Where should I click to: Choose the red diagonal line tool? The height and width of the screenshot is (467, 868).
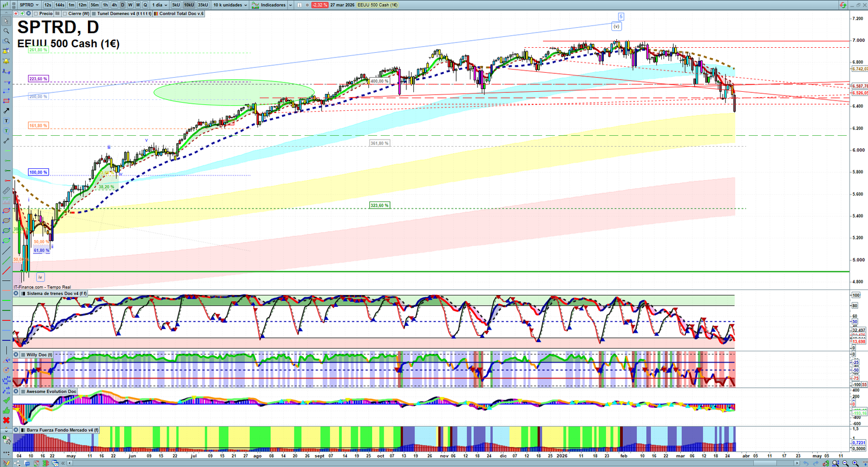(x=6, y=270)
